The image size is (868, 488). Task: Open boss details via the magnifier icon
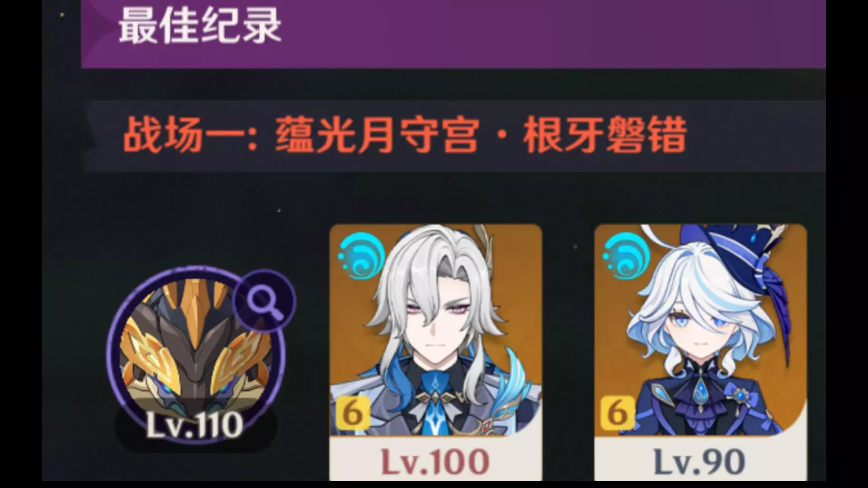pos(264,300)
